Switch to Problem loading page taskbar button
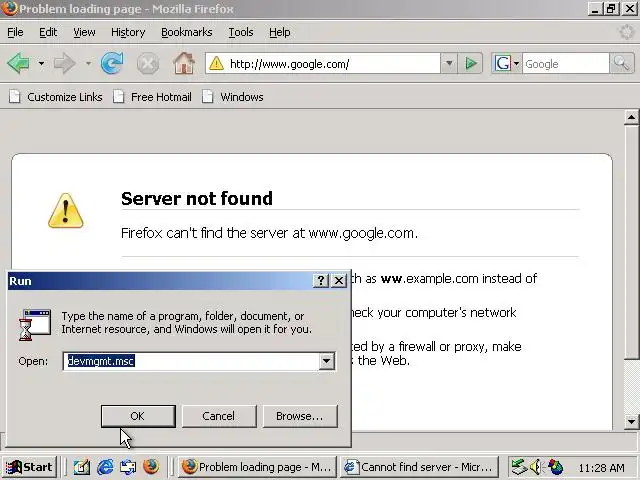This screenshot has height=480, width=640. 257,467
